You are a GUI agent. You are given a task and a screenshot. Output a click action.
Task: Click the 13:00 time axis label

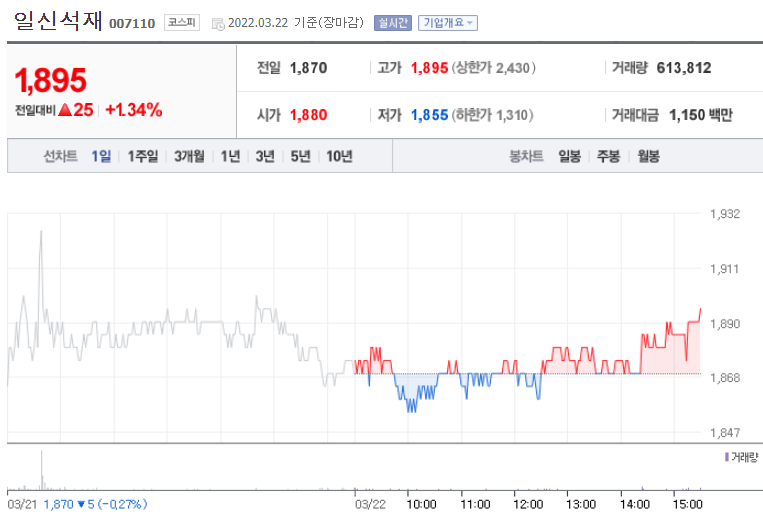[581, 504]
